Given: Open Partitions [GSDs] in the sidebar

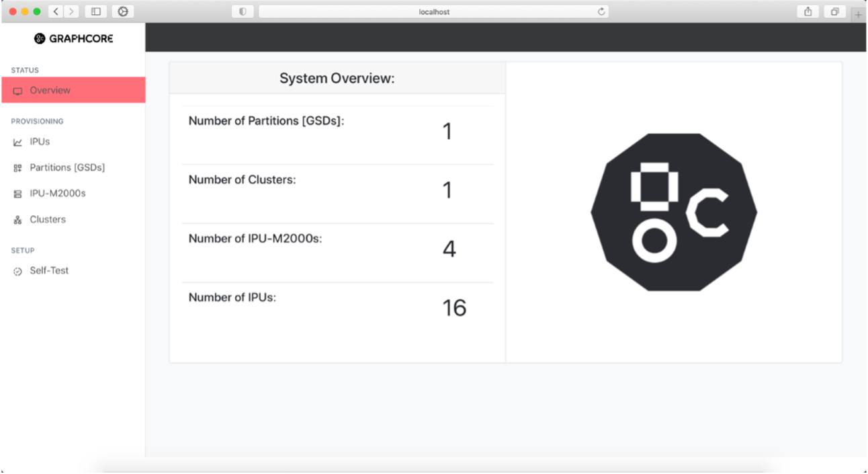Looking at the screenshot, I should [67, 167].
